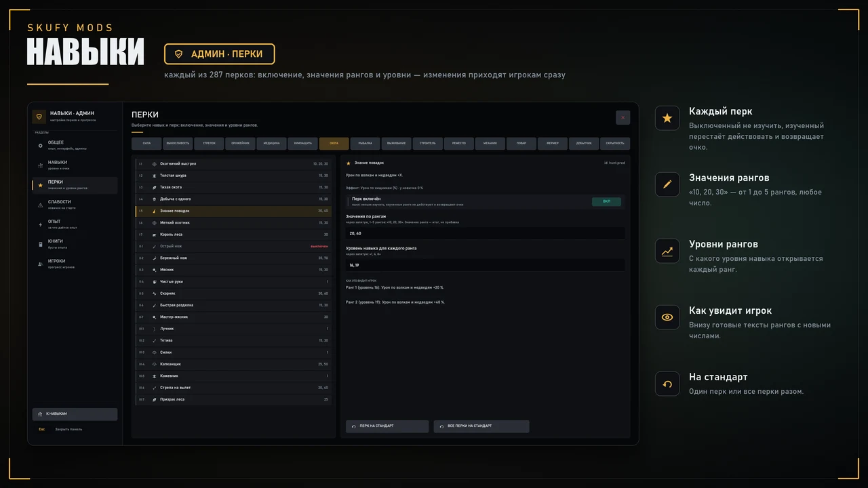Image resolution: width=868 pixels, height=488 pixels.
Task: Click the chart icon beside Уровни рангов
Action: click(667, 251)
